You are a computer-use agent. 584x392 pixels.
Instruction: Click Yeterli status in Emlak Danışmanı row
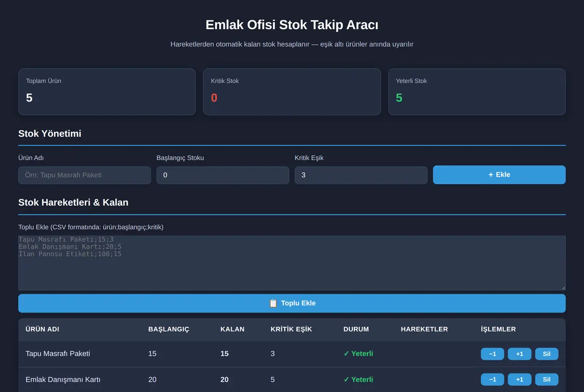(358, 379)
